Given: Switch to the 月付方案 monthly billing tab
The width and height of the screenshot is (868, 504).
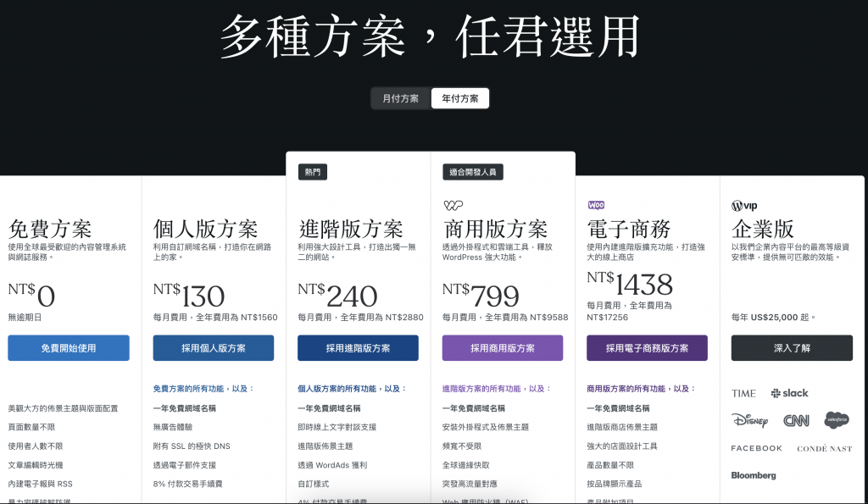Looking at the screenshot, I should 401,98.
